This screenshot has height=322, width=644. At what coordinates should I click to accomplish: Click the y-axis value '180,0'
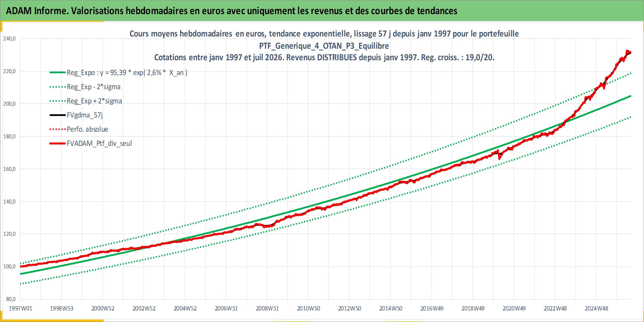pyautogui.click(x=10, y=136)
